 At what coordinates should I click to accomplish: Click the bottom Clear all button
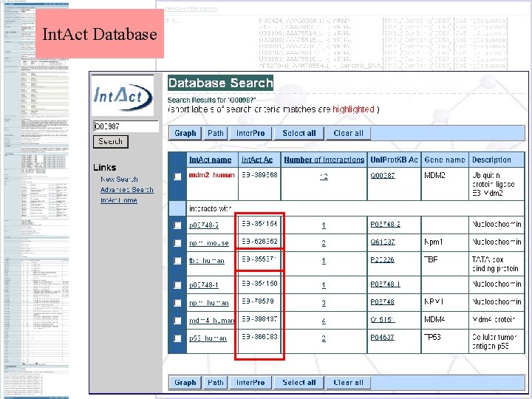348,383
